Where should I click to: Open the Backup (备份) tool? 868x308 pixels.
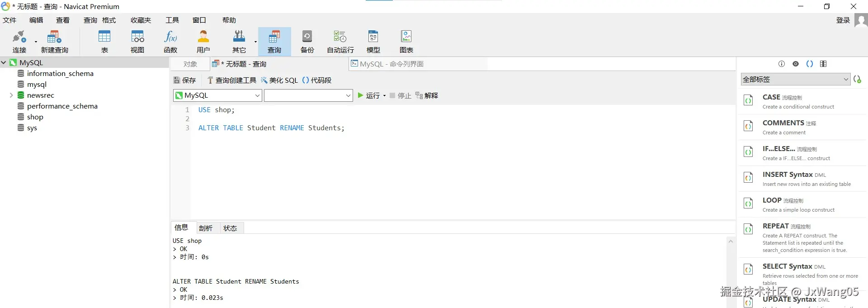tap(307, 41)
